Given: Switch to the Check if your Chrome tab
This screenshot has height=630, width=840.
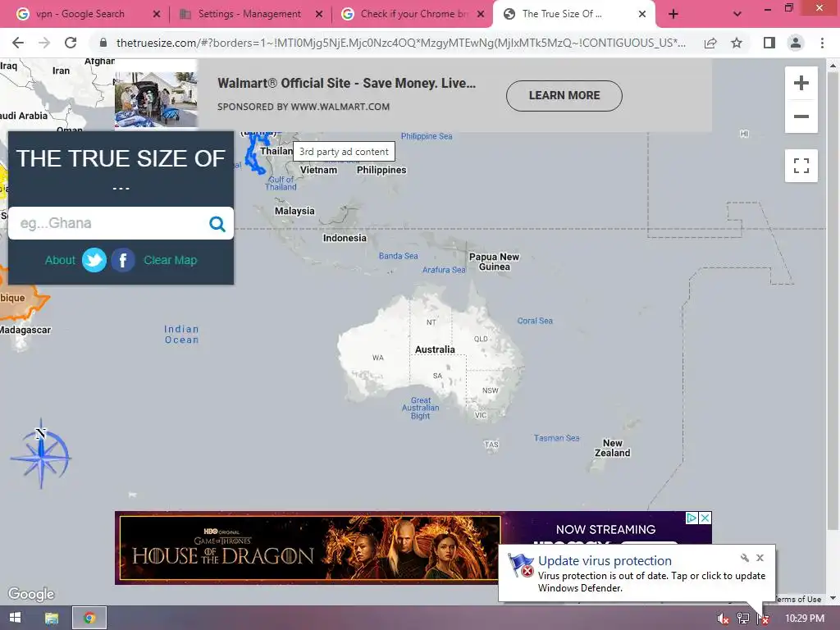Looking at the screenshot, I should click(x=413, y=14).
